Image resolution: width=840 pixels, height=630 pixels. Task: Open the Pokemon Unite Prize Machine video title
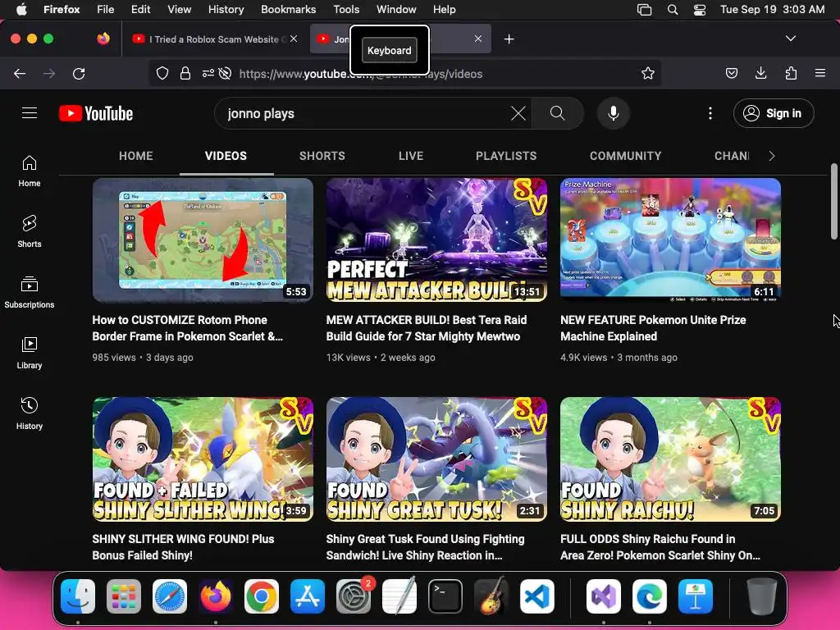pyautogui.click(x=653, y=328)
